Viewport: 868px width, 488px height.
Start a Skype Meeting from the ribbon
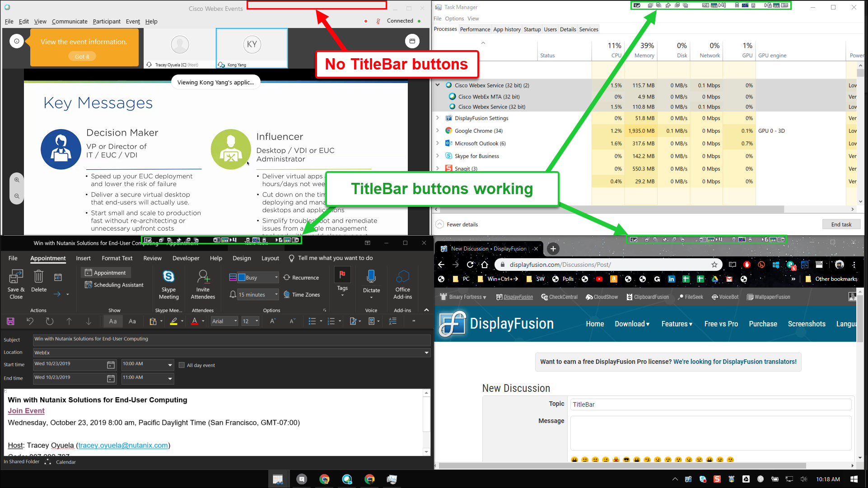tap(168, 284)
